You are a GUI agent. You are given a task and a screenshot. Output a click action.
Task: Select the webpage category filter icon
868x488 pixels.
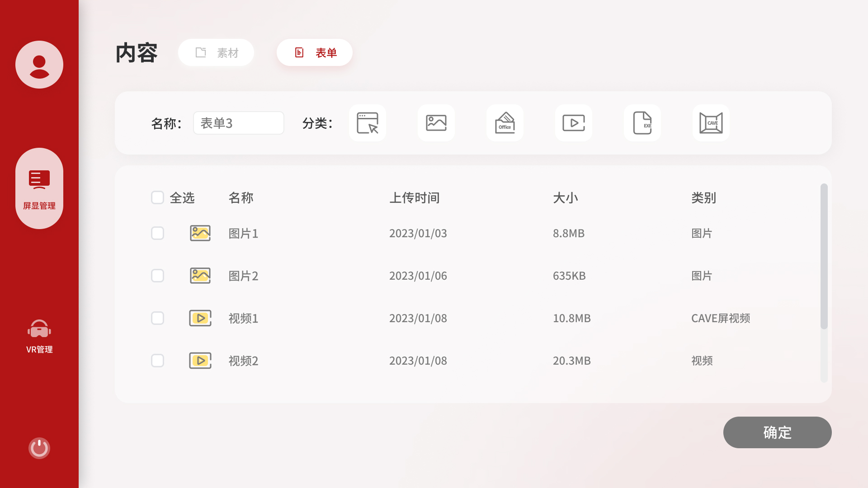click(x=367, y=122)
